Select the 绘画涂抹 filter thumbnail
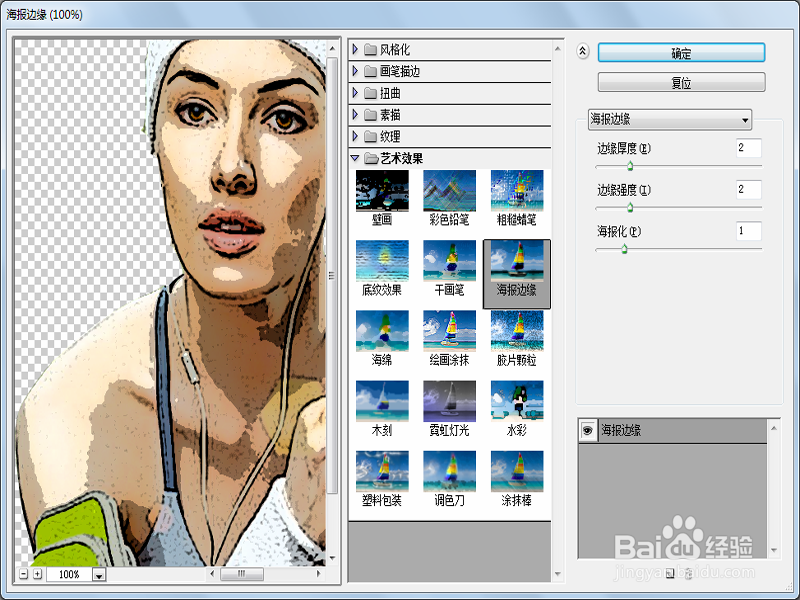This screenshot has width=800, height=600. [449, 331]
